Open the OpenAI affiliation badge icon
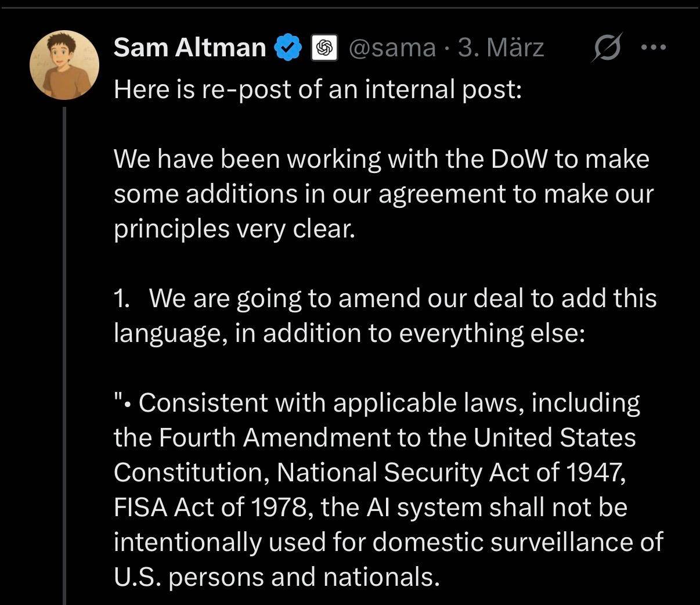The height and width of the screenshot is (605, 700). click(325, 48)
